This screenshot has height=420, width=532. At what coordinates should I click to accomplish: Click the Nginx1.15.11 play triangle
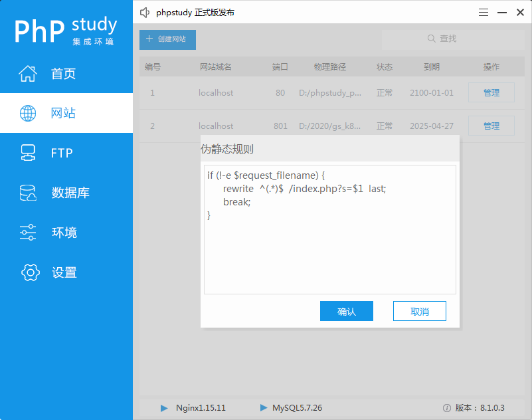164,408
